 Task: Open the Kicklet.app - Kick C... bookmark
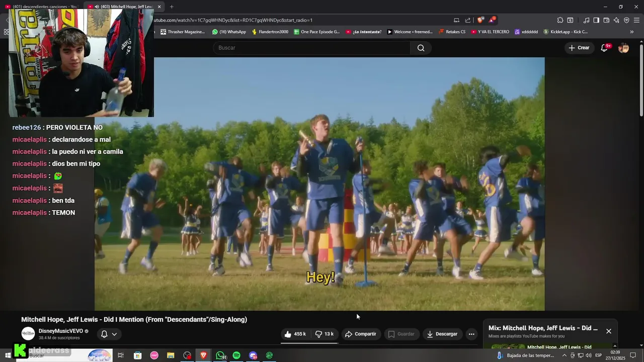(566, 32)
